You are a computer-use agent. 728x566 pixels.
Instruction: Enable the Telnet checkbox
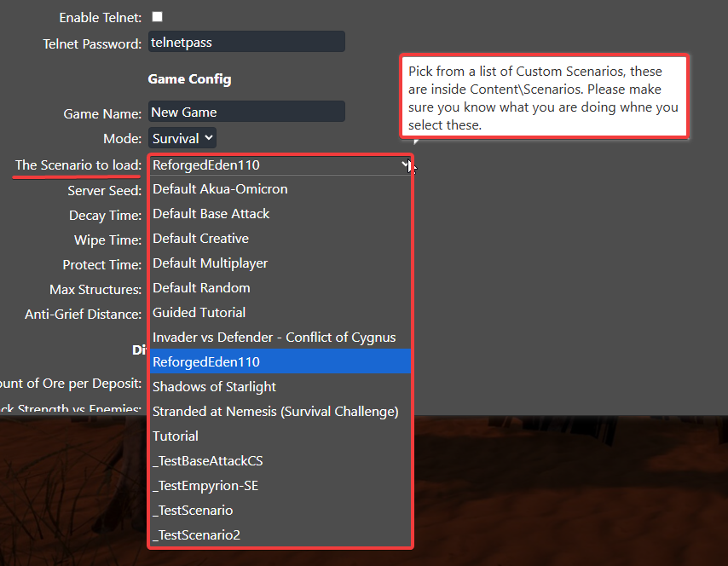156,16
